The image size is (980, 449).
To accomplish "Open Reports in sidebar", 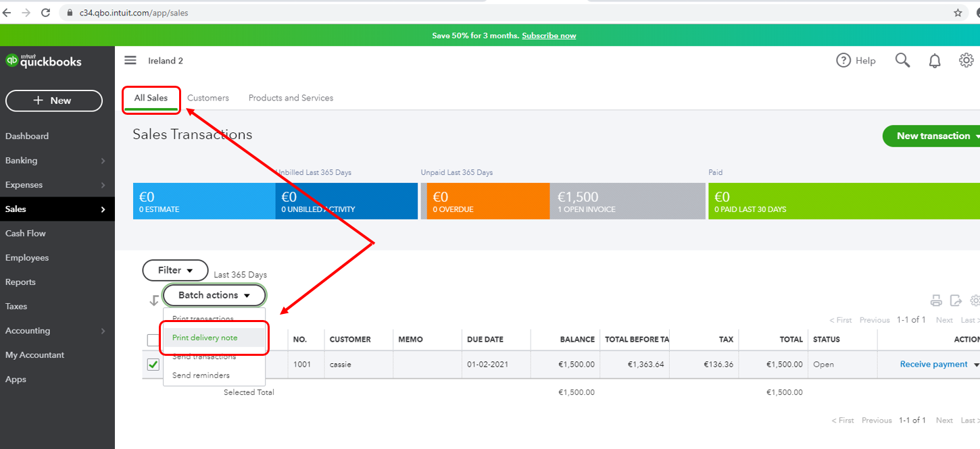I will click(20, 282).
